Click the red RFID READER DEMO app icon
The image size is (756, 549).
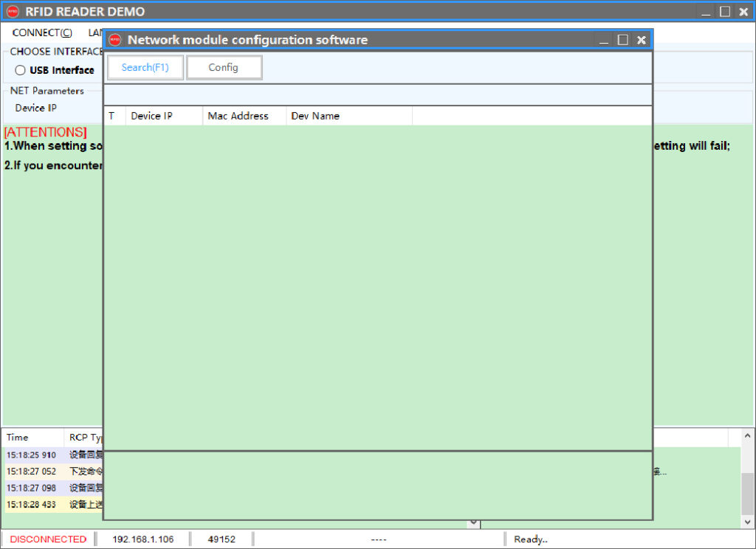13,12
